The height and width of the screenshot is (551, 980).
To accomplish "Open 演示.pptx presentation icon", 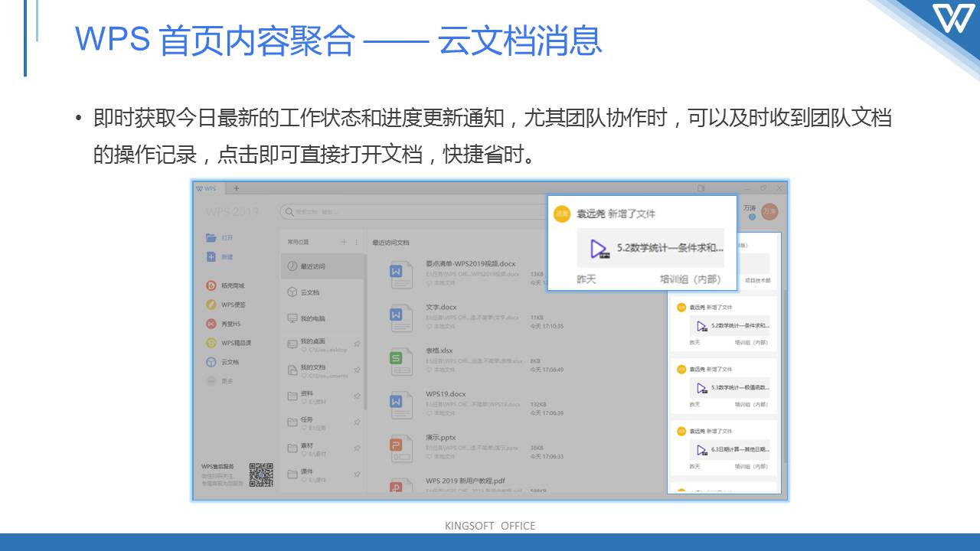I will tap(401, 448).
